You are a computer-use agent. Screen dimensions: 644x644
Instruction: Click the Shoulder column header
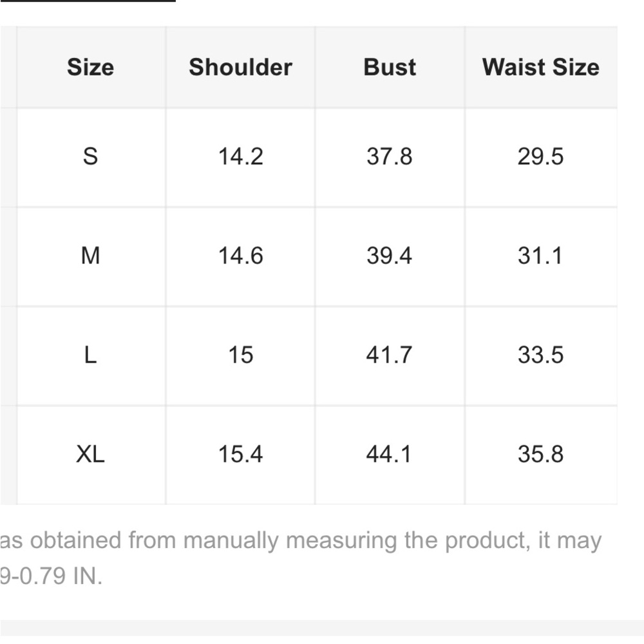coord(240,67)
